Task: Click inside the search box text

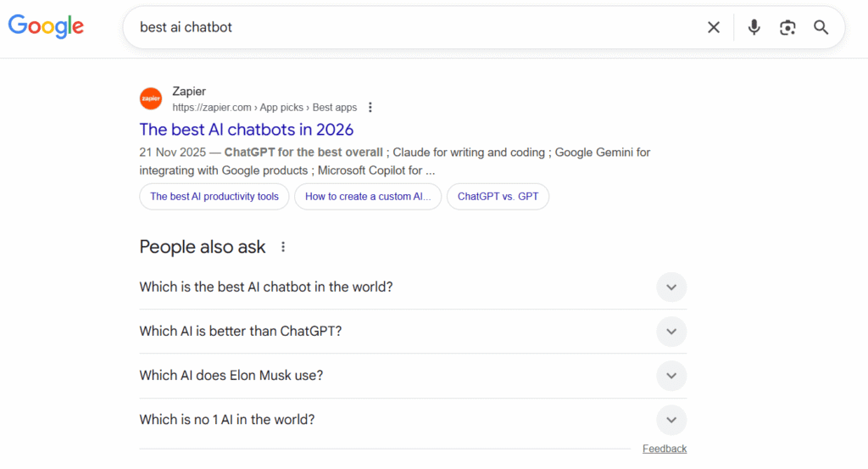Action: point(186,27)
